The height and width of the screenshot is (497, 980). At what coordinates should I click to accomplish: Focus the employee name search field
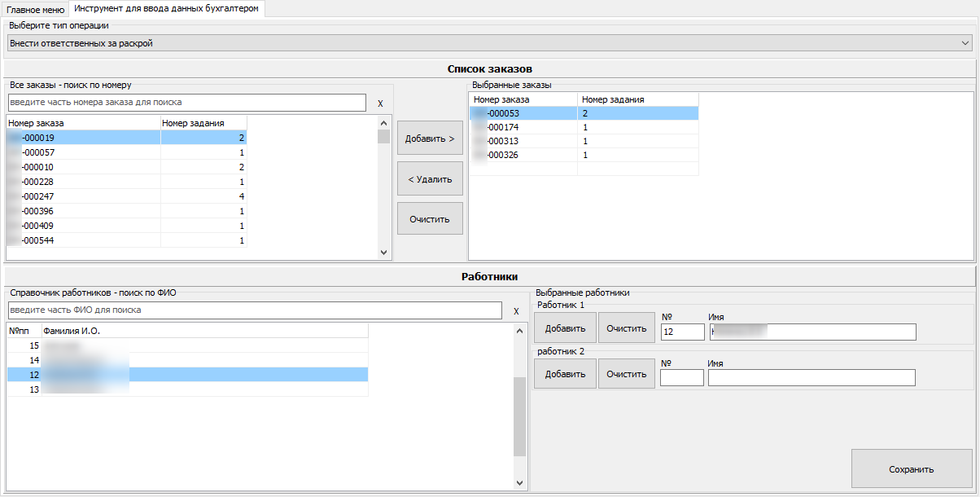click(x=254, y=310)
